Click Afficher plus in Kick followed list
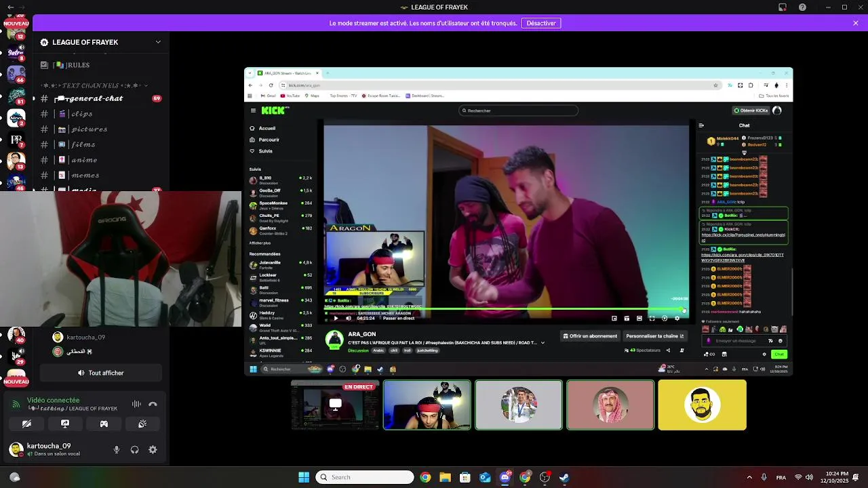 (x=260, y=243)
